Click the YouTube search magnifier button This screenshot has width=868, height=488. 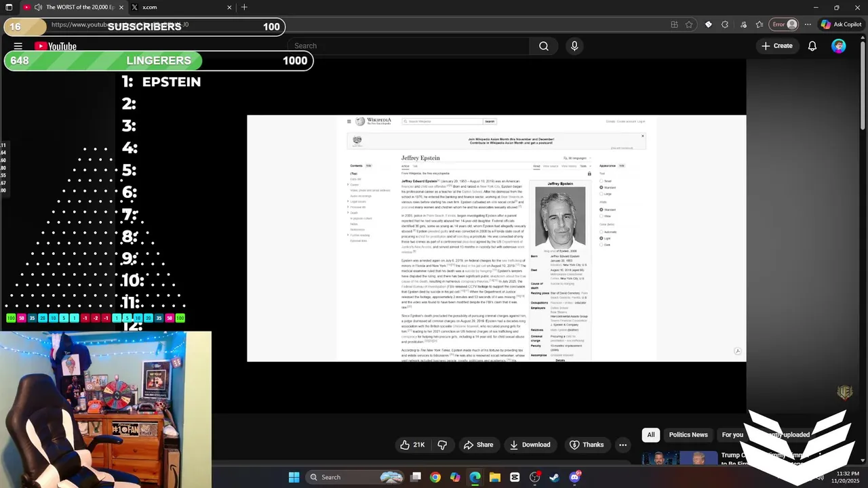click(x=544, y=46)
